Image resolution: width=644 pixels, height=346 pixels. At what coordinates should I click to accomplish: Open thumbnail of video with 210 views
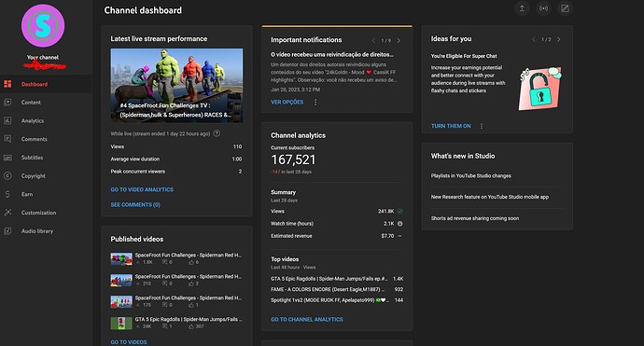point(121,280)
